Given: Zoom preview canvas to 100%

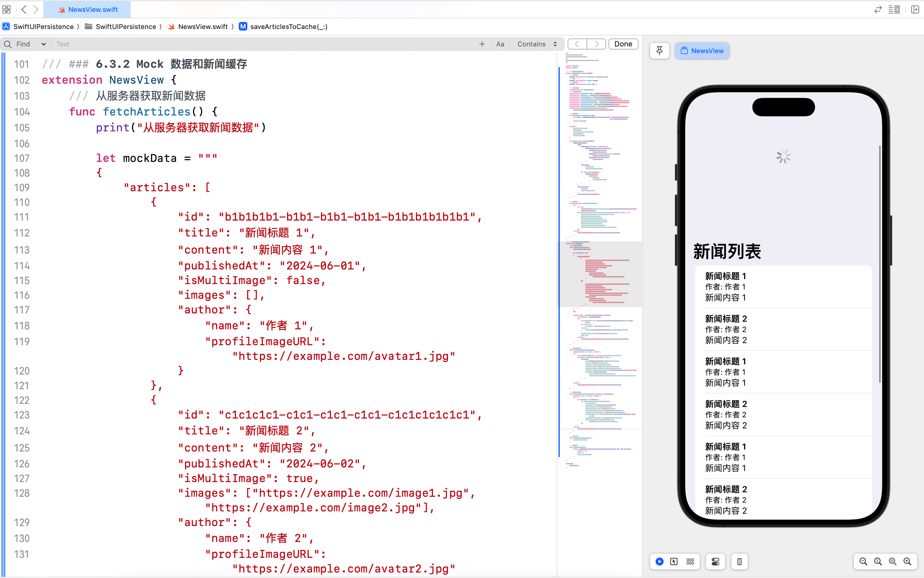Looking at the screenshot, I should tap(878, 561).
